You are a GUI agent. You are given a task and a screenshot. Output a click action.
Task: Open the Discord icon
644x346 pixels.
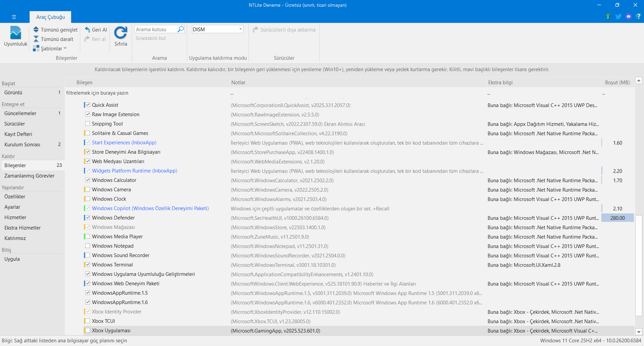point(629,16)
